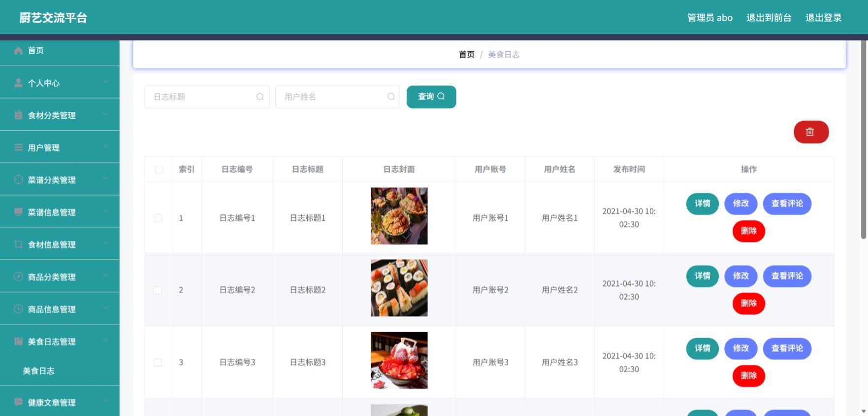Expand the 商品分类管理 chevron

point(106,276)
